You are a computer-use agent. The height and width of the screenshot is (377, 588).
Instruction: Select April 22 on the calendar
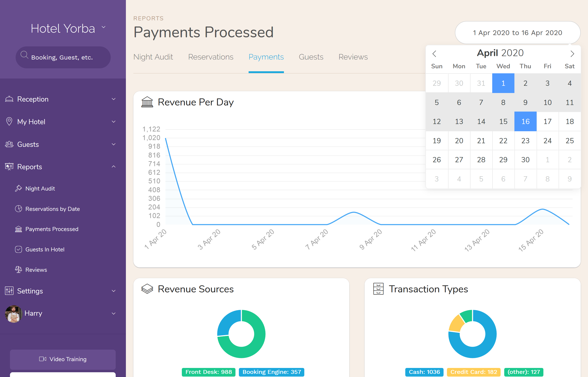point(503,141)
